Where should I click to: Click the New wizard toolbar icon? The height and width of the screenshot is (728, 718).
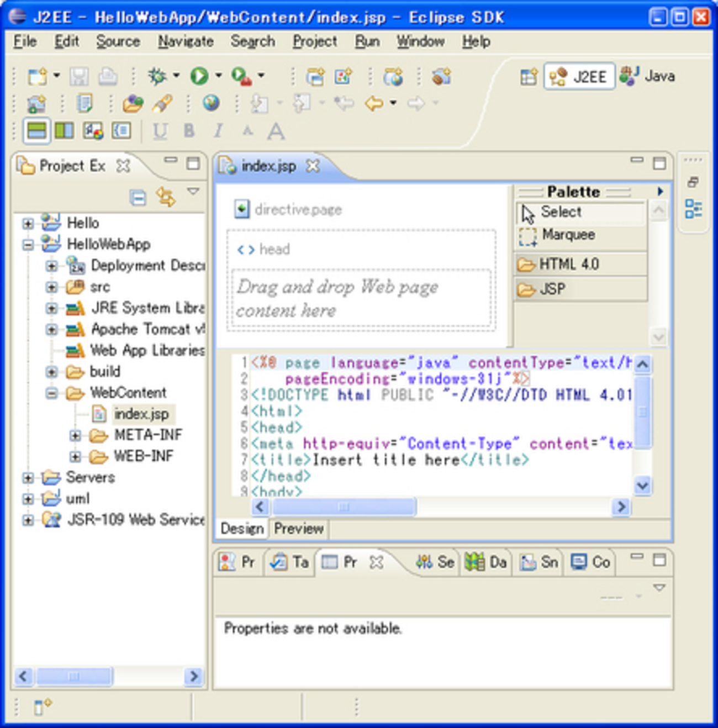coord(38,76)
